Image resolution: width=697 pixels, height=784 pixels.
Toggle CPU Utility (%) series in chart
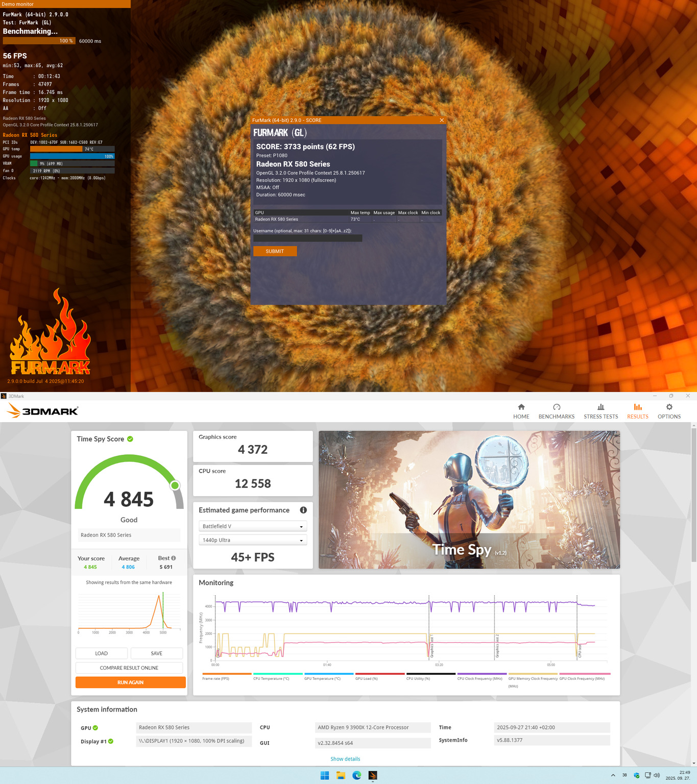coord(431,677)
